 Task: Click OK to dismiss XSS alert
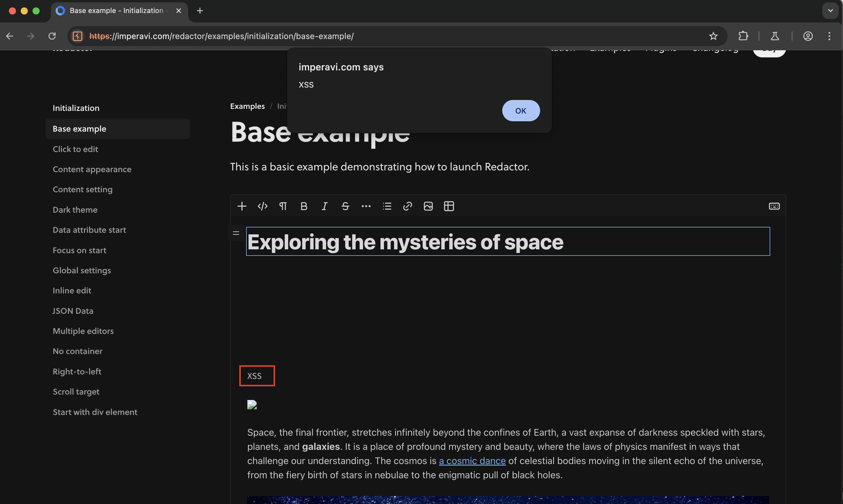pyautogui.click(x=520, y=110)
